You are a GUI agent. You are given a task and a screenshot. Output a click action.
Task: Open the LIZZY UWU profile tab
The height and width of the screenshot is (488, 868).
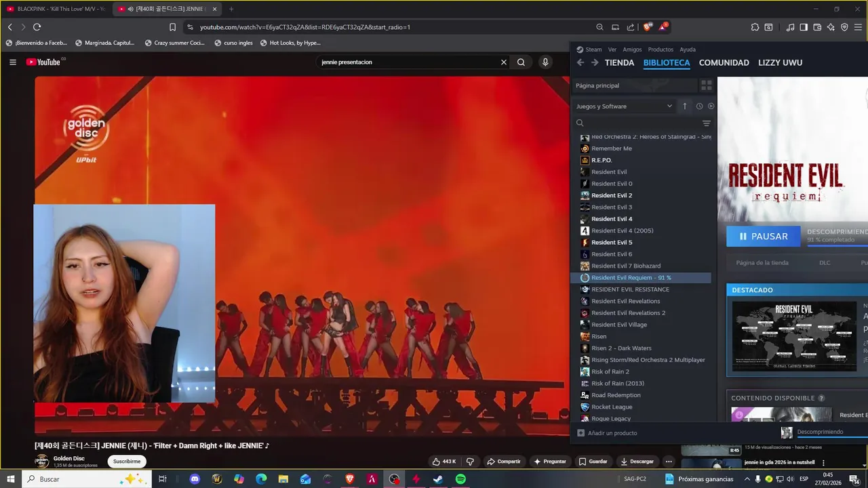tap(780, 62)
